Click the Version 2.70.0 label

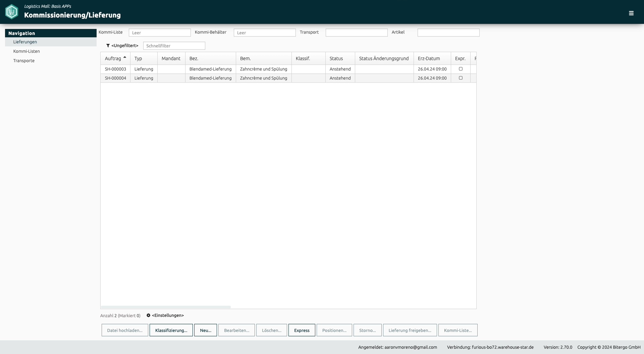tap(558, 347)
